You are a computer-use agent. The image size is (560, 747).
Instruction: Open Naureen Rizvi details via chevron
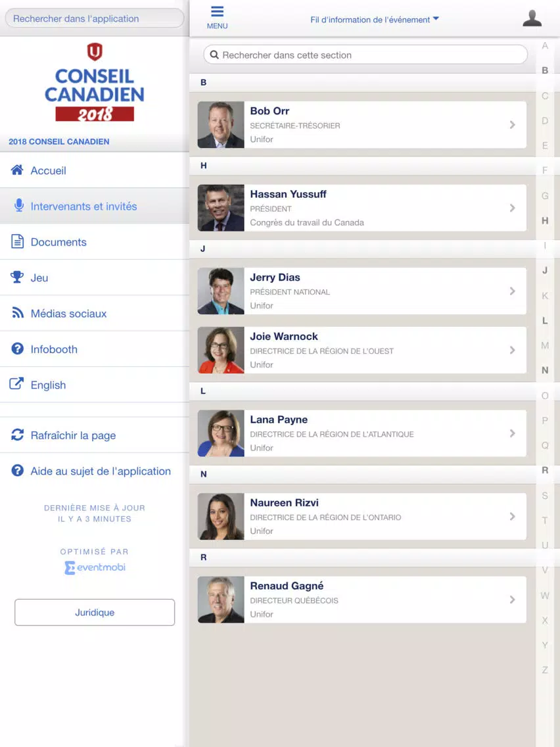pos(513,516)
